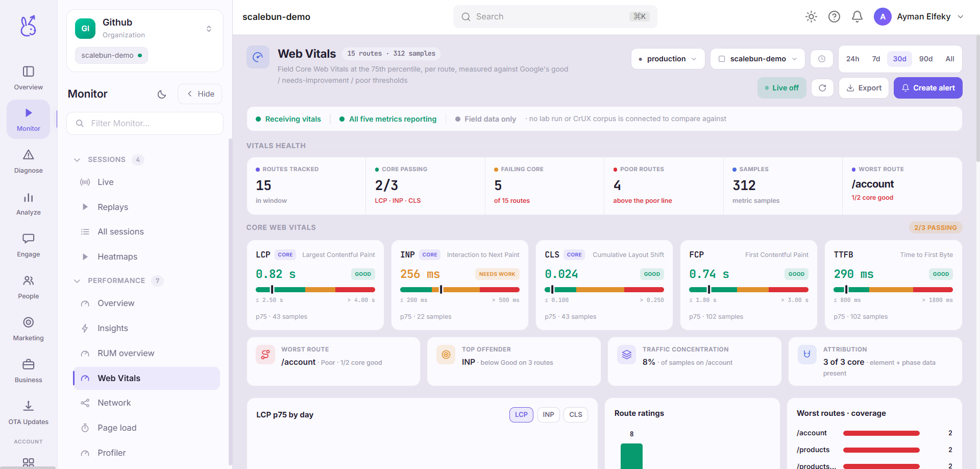
Task: Click the Web Vitals gauge header icon
Action: pos(258,57)
